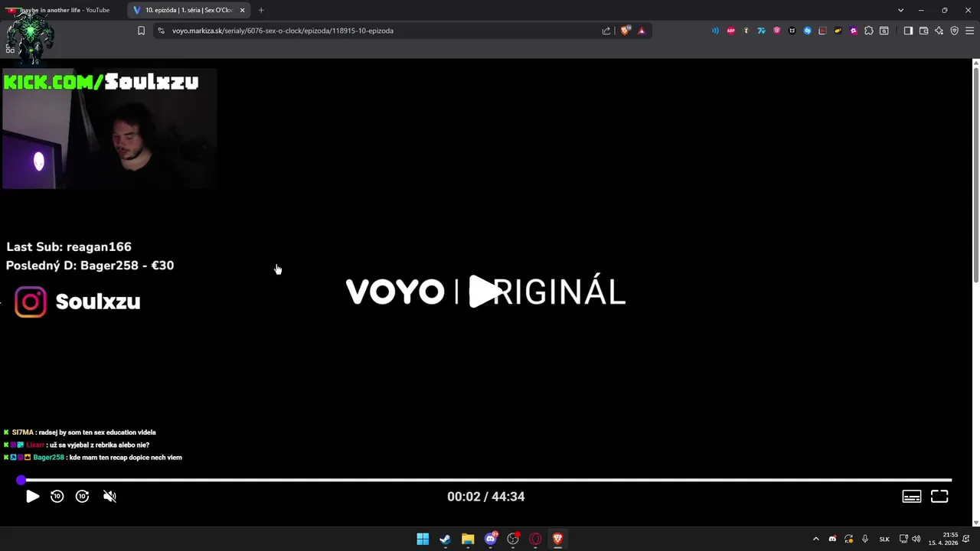Open the red square extension icon

[822, 31]
